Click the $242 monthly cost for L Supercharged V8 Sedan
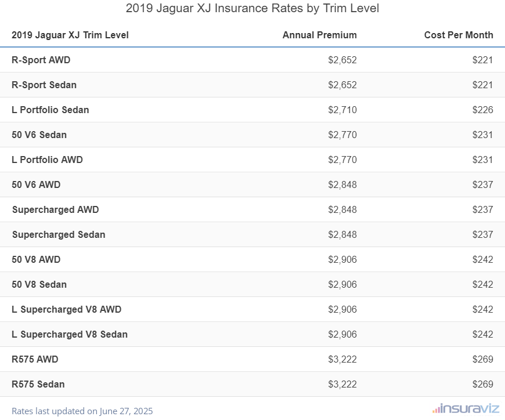 click(x=483, y=334)
